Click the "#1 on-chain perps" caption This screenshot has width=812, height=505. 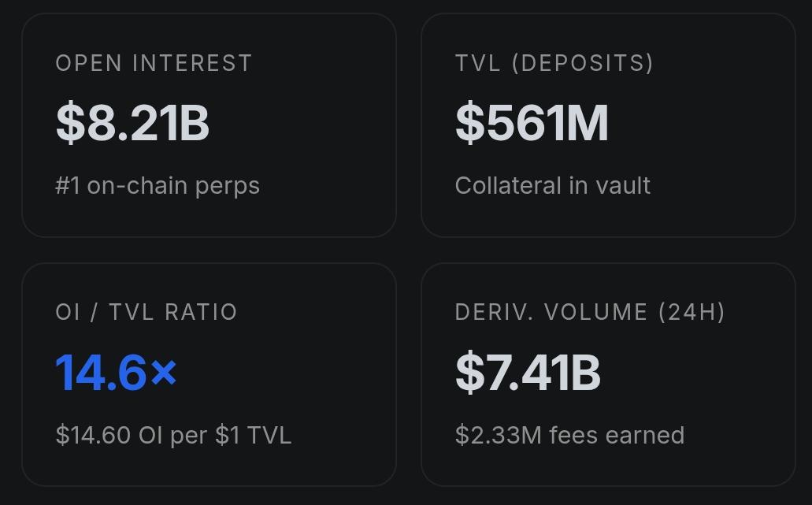(x=158, y=186)
